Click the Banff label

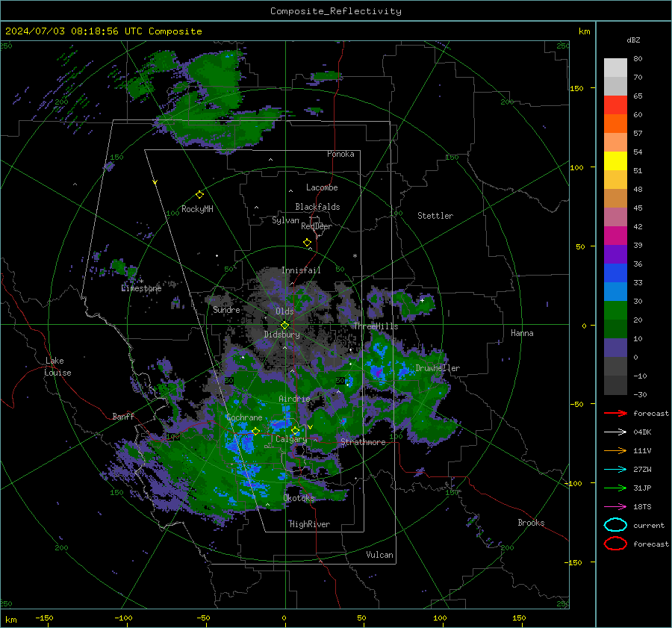coord(123,416)
